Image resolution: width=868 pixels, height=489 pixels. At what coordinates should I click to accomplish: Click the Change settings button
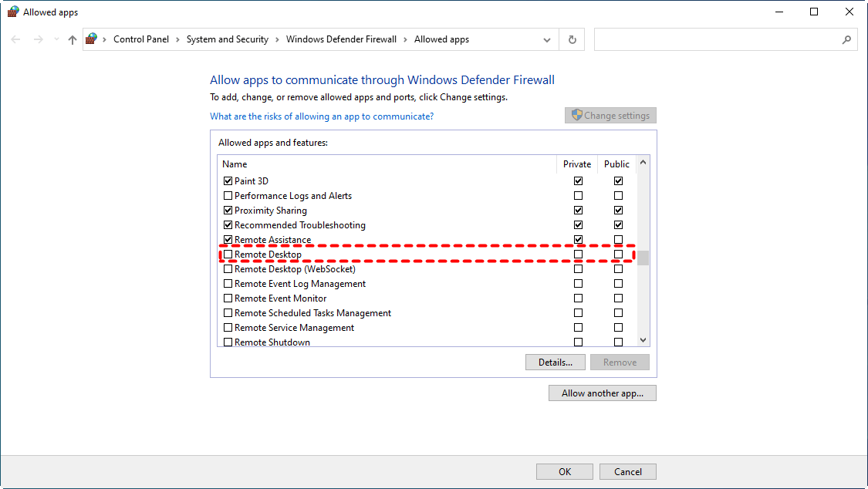(610, 116)
